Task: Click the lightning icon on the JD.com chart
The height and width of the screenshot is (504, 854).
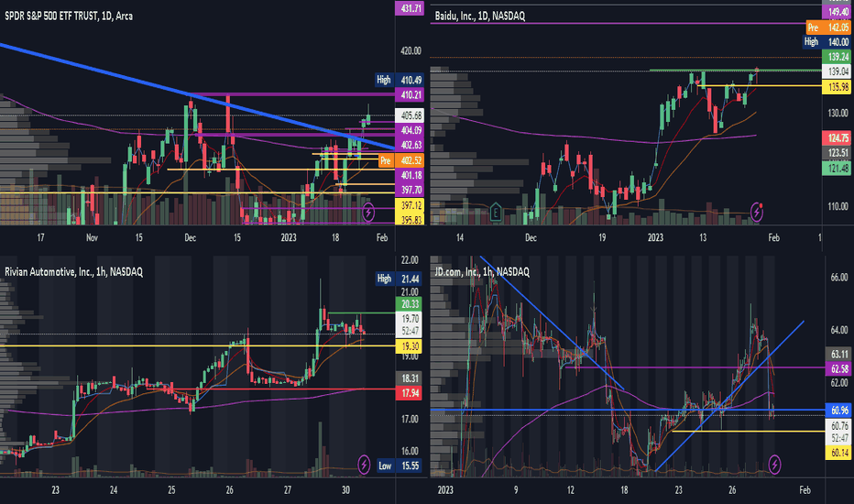Action: [x=774, y=465]
